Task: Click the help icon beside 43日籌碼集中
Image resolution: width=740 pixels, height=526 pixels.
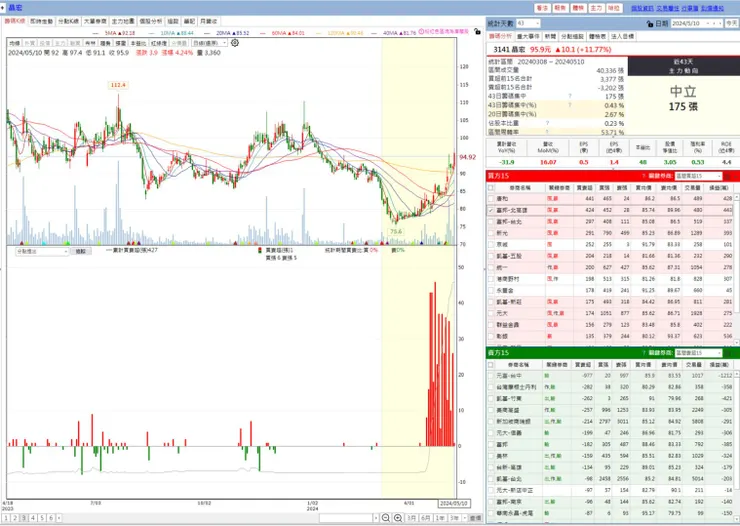Action: coord(570,96)
